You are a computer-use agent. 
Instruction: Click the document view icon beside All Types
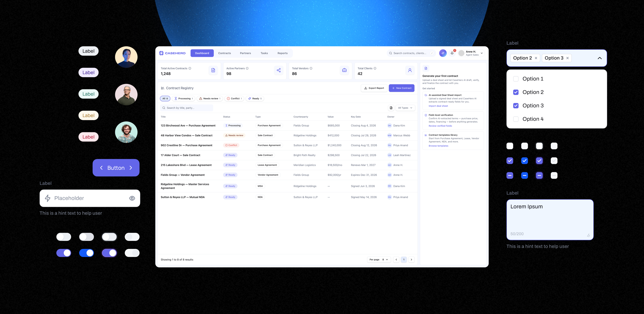click(391, 108)
